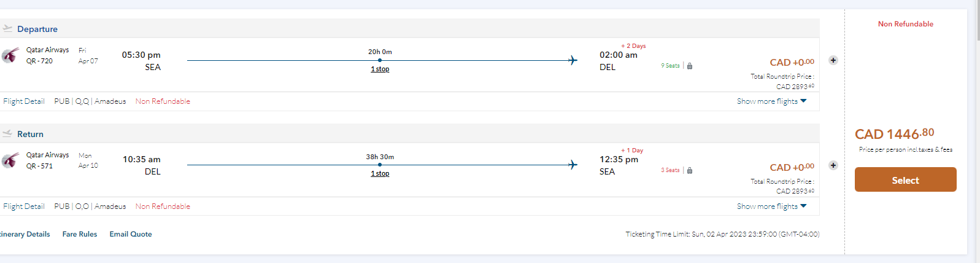Click the baggage icon next to 3 Seats
980x263 pixels.
(690, 171)
